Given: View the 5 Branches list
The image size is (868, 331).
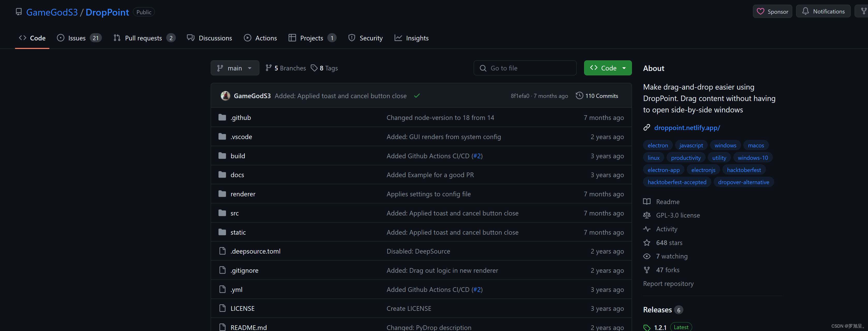Looking at the screenshot, I should (286, 68).
